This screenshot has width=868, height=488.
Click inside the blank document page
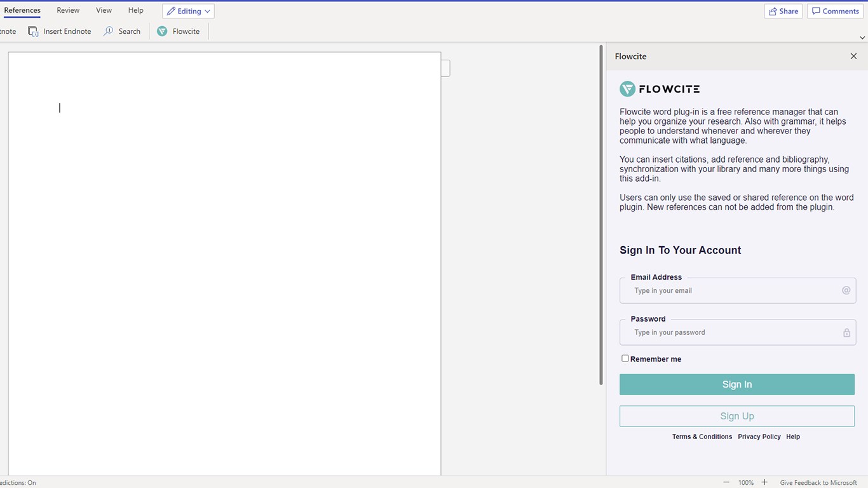pos(224,264)
